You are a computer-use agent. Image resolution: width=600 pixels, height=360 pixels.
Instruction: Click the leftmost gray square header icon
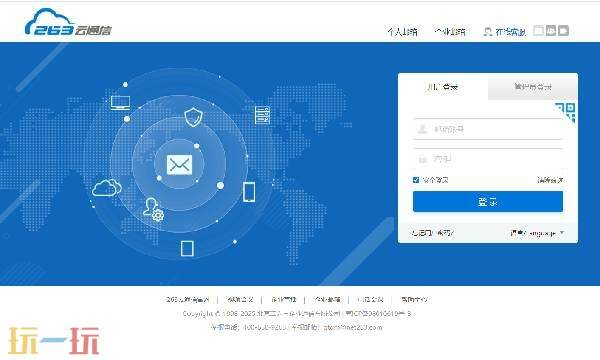[x=538, y=30]
